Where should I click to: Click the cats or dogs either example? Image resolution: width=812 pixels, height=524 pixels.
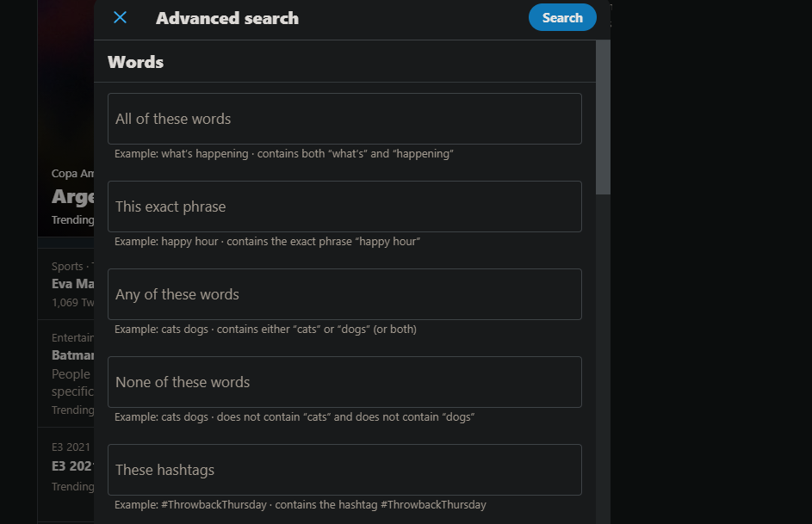(265, 330)
